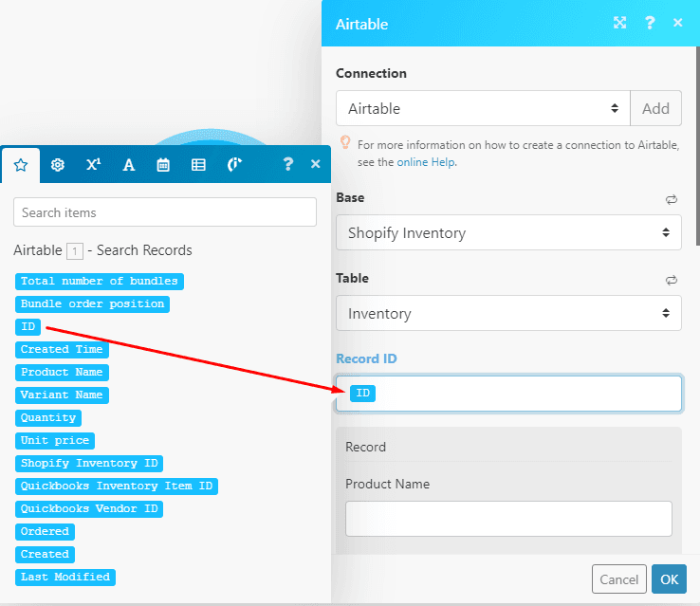Select the array functions icon
The image size is (700, 606).
click(x=198, y=165)
